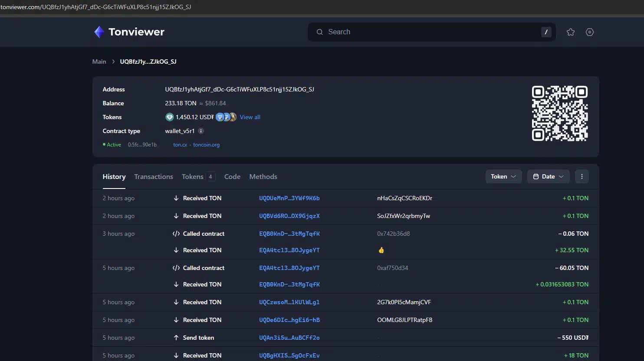The width and height of the screenshot is (644, 361).
Task: Open the three-dot more options menu
Action: [582, 176]
